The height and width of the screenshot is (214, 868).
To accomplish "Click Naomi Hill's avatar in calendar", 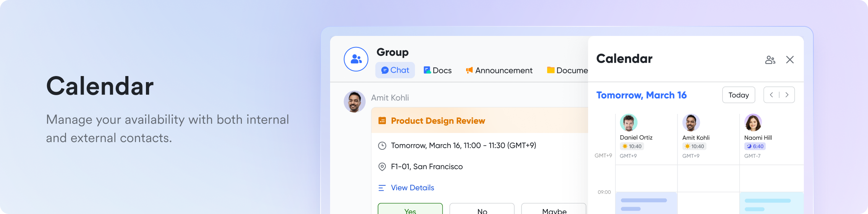I will coord(753,123).
